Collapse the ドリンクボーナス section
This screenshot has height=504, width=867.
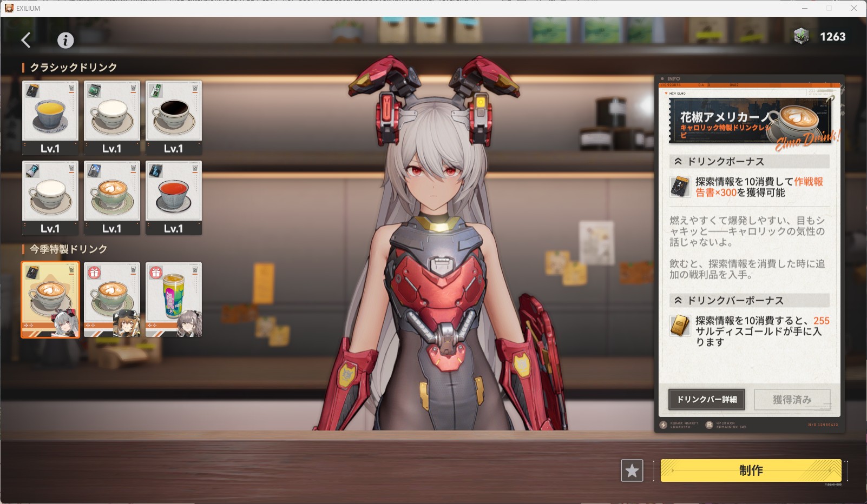point(678,162)
